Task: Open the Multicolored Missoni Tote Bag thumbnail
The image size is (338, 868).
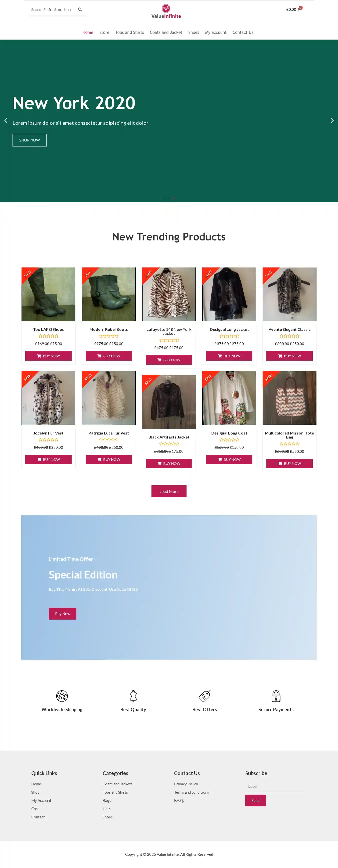Action: click(x=289, y=398)
